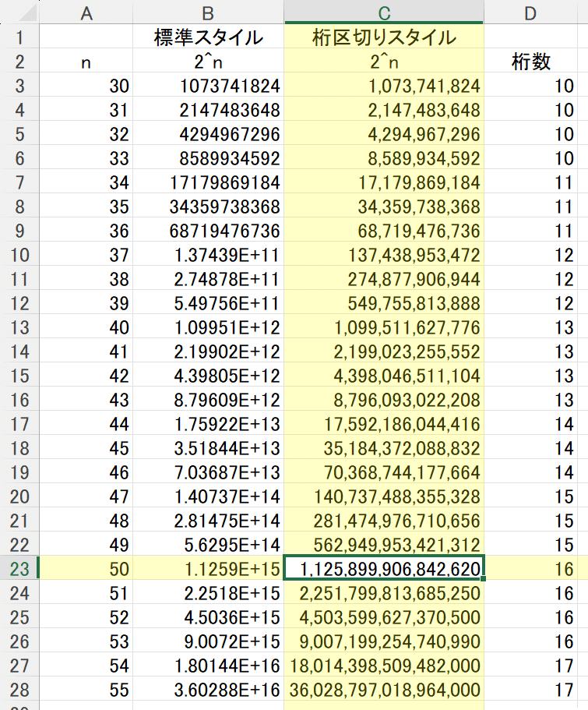Image resolution: width=588 pixels, height=710 pixels.
Task: Click the n value 30 cell
Action: (x=86, y=86)
